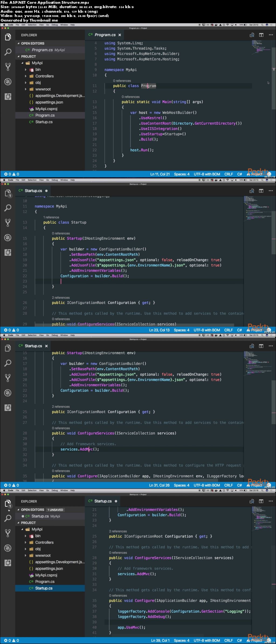
Task: Open Selection menu in Sat 20:13 menu bar
Action: click(x=32, y=180)
